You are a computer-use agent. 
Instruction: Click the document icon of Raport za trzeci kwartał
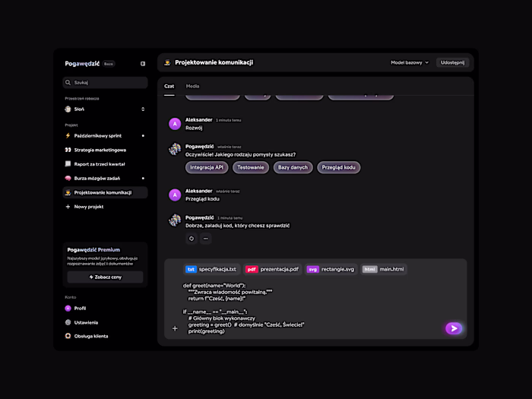point(68,164)
